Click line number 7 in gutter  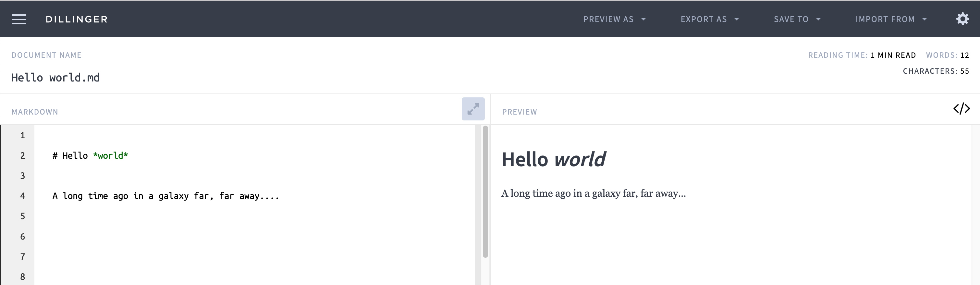(22, 256)
